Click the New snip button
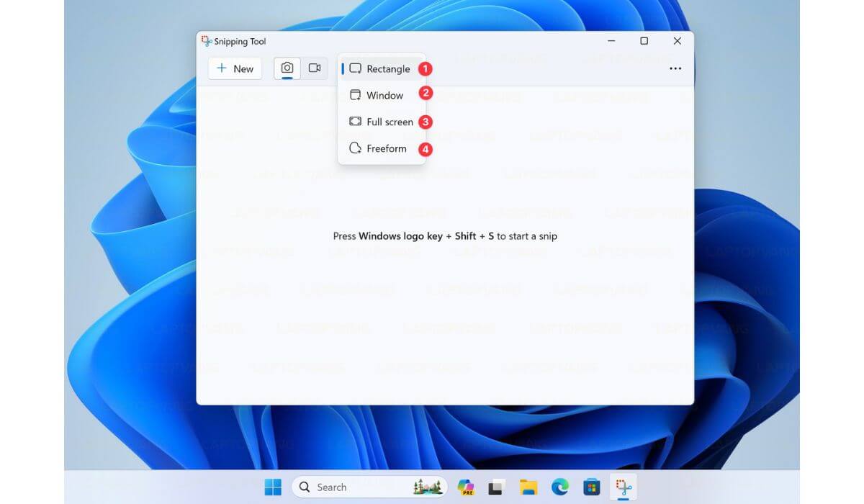This screenshot has width=864, height=504. 235,68
